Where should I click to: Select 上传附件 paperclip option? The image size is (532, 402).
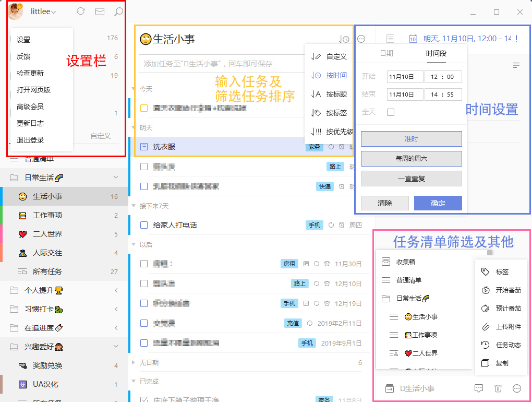point(501,327)
